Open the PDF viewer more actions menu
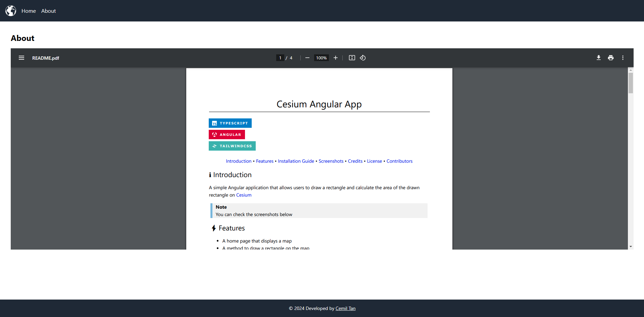The height and width of the screenshot is (317, 644). (x=623, y=58)
